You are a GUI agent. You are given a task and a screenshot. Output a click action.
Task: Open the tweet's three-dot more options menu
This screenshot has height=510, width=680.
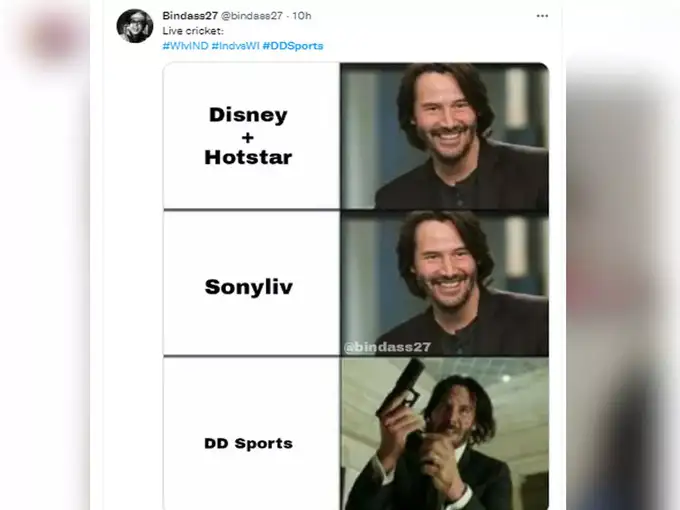pyautogui.click(x=542, y=16)
